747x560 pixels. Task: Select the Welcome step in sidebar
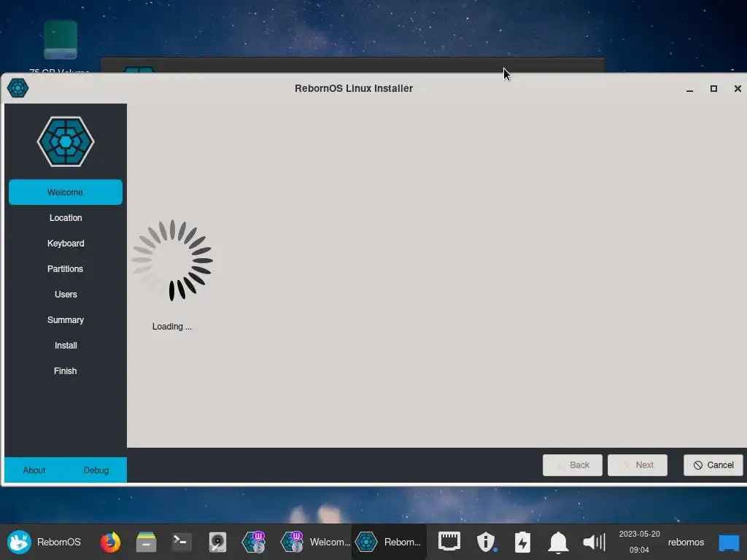click(x=65, y=192)
